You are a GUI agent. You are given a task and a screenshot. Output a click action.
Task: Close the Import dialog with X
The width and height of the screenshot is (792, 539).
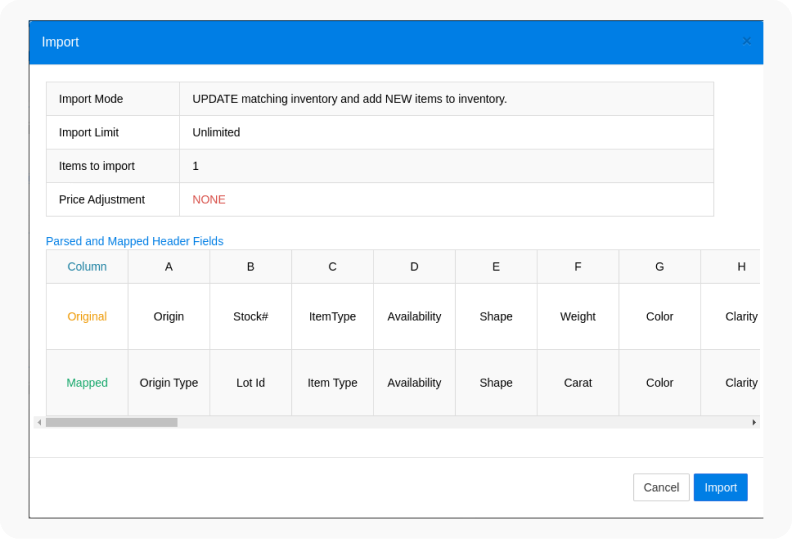coord(746,41)
